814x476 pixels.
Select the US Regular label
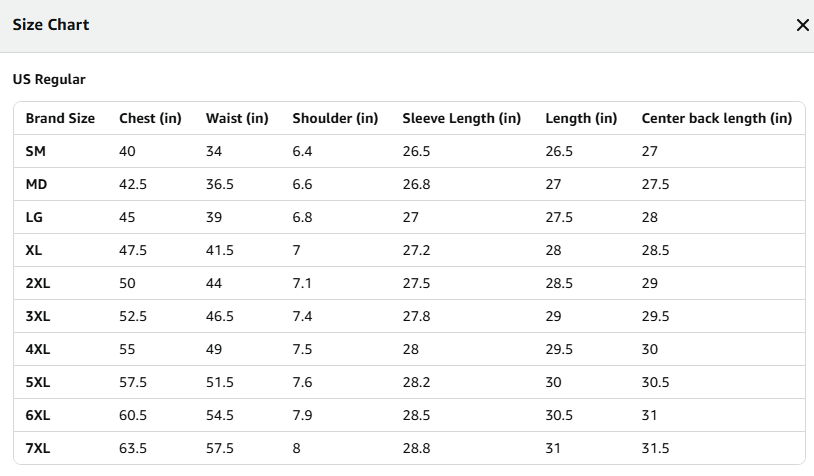pyautogui.click(x=49, y=79)
